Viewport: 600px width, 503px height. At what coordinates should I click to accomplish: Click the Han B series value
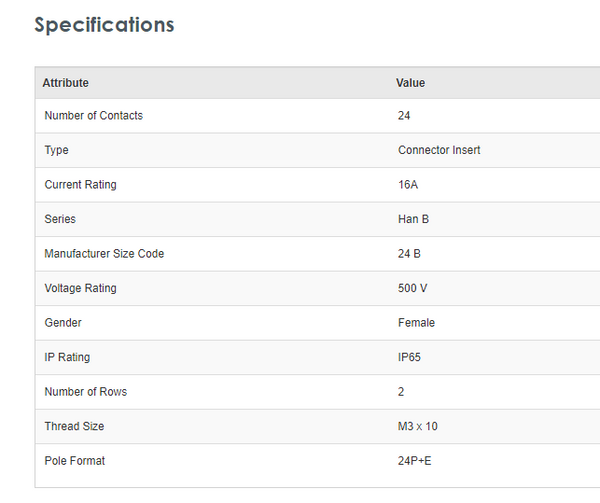pyautogui.click(x=414, y=219)
